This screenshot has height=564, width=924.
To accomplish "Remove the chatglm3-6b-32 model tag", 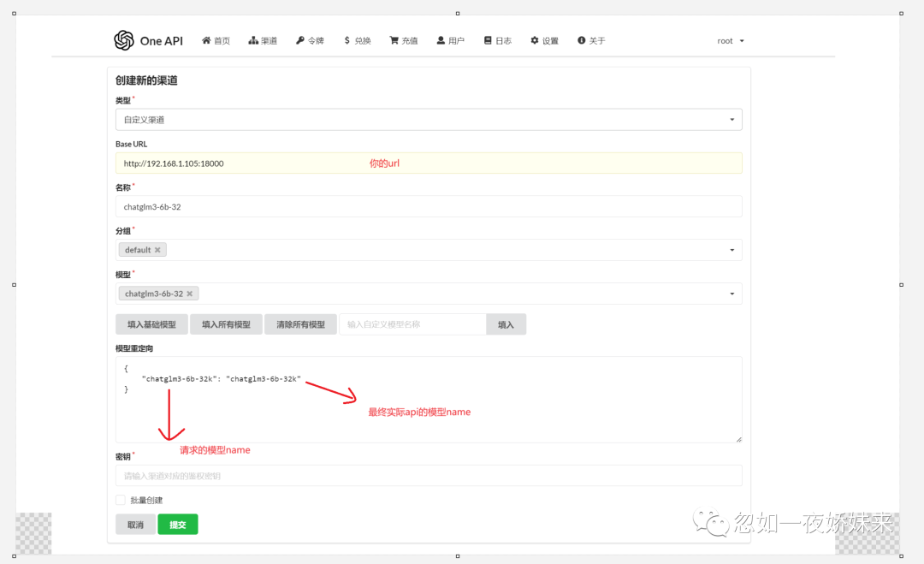I will pos(190,293).
